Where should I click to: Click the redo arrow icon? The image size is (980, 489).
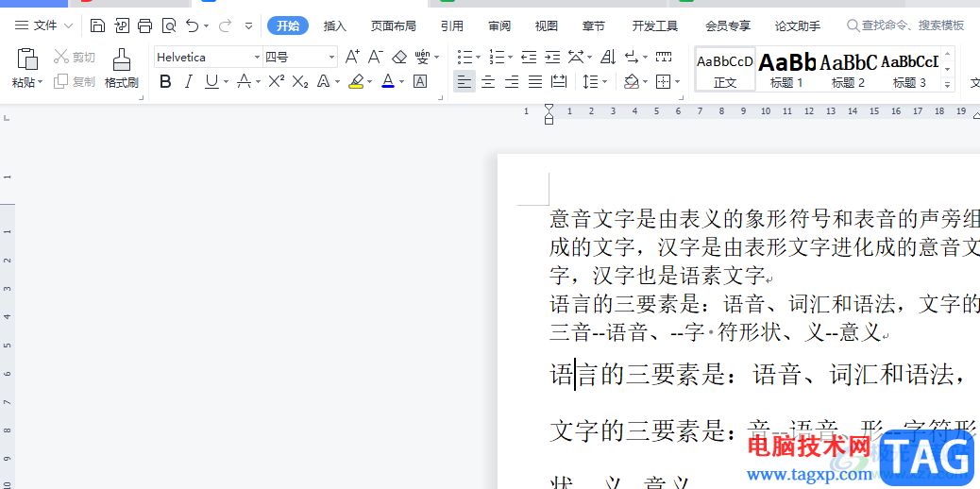(225, 25)
